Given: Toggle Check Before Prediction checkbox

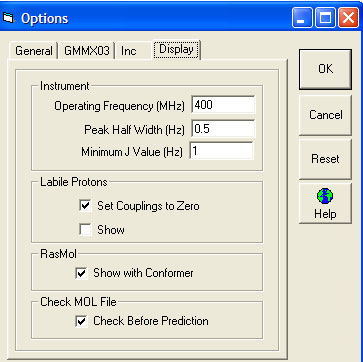Looking at the screenshot, I should pyautogui.click(x=81, y=321).
